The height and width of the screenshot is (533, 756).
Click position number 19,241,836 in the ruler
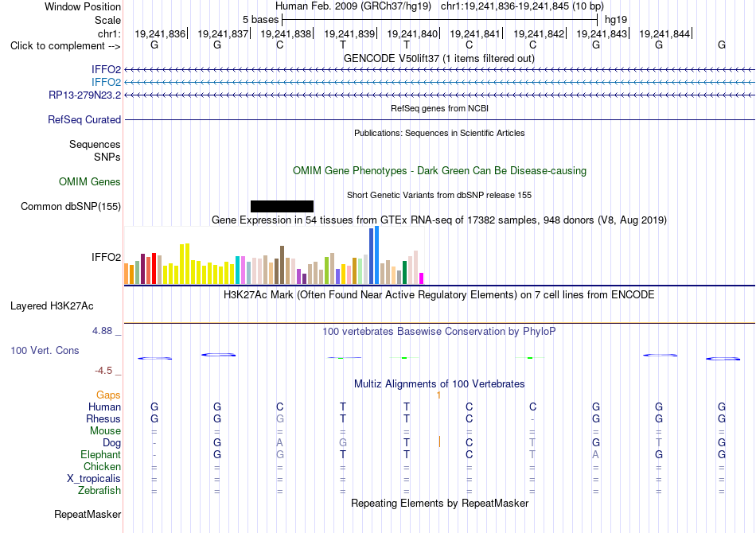tap(160, 33)
